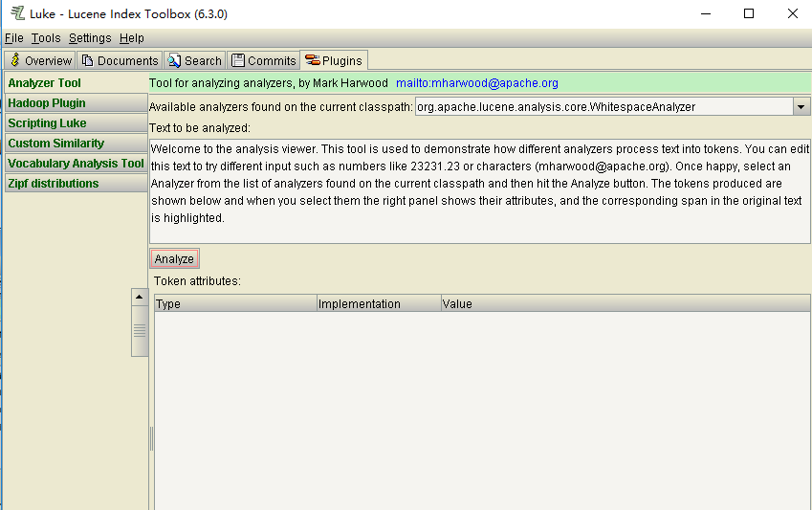Click 'Tool for analyzing analyzers, by Mark Harwood' text
Viewport: 812px width, 510px height.
[x=269, y=83]
